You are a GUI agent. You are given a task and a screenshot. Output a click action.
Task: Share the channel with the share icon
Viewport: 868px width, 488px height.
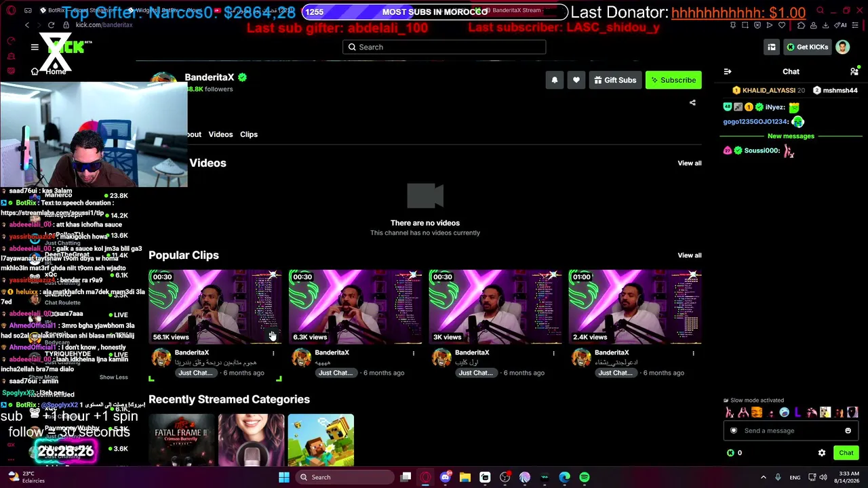tap(692, 103)
